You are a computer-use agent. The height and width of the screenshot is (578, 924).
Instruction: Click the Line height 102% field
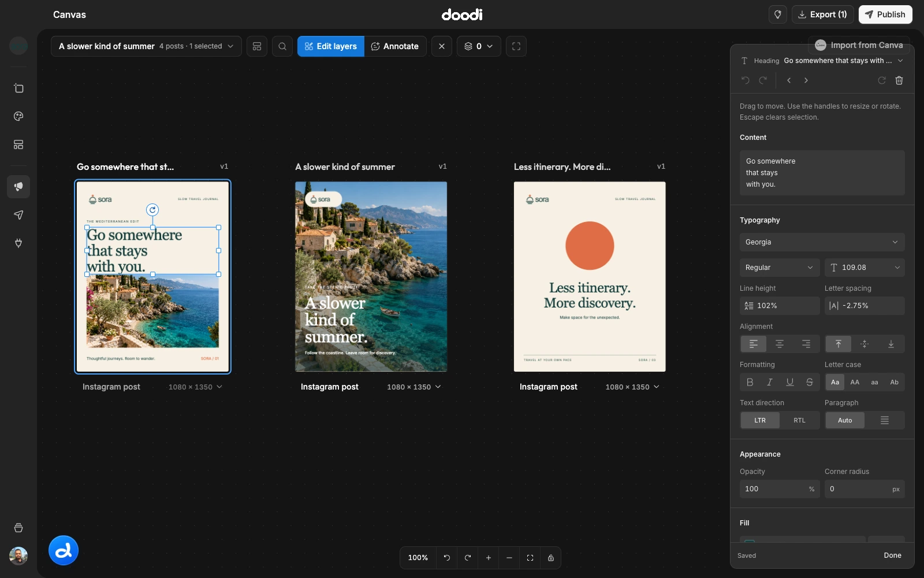point(780,306)
